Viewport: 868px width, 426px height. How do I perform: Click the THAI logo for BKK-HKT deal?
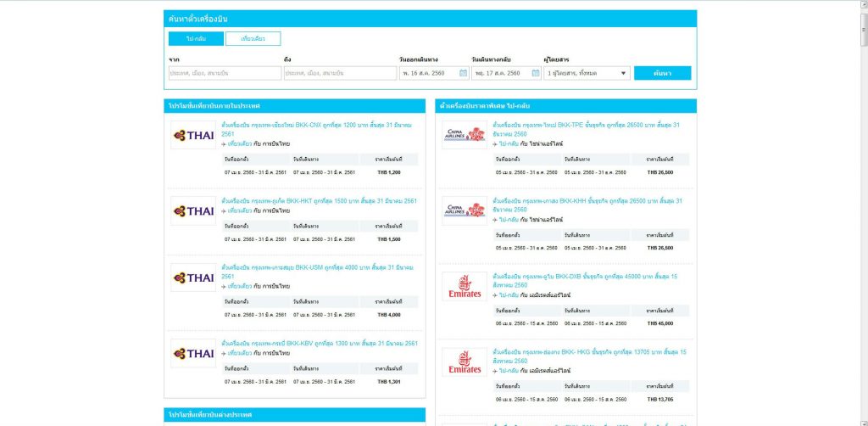click(193, 210)
